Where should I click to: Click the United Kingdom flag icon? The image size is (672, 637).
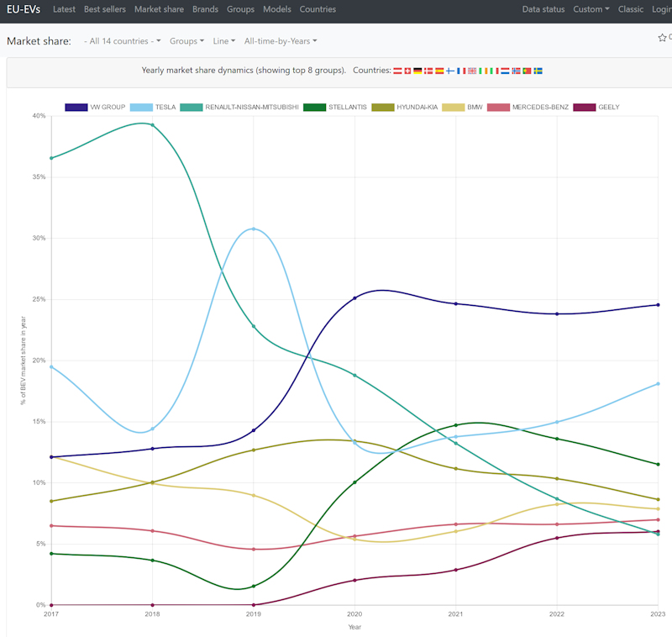pyautogui.click(x=472, y=71)
